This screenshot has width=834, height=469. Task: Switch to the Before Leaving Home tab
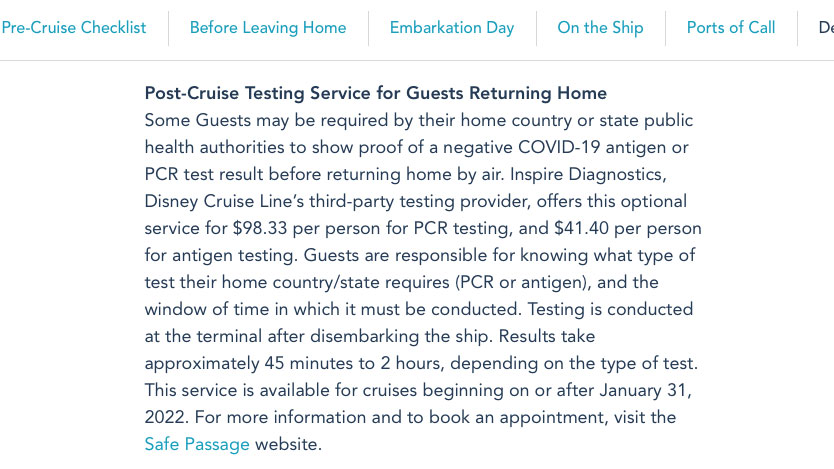pyautogui.click(x=268, y=28)
